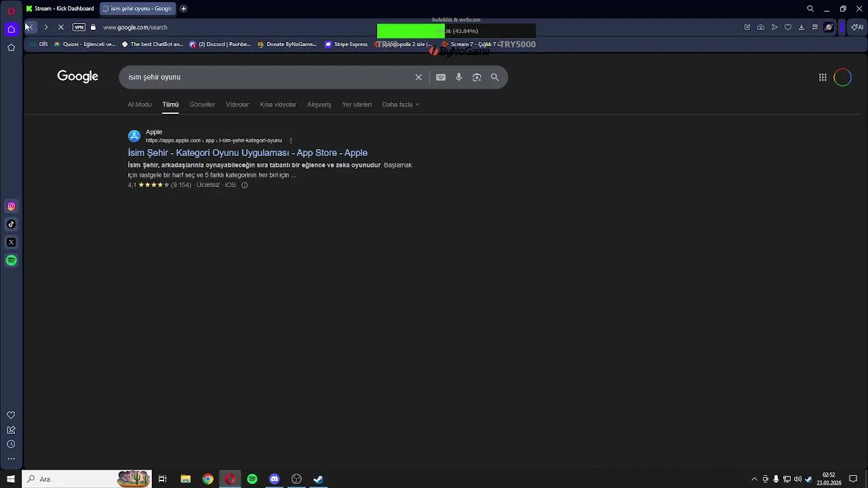
Task: Open the bookmarks star in Opera sidebar
Action: click(11, 47)
